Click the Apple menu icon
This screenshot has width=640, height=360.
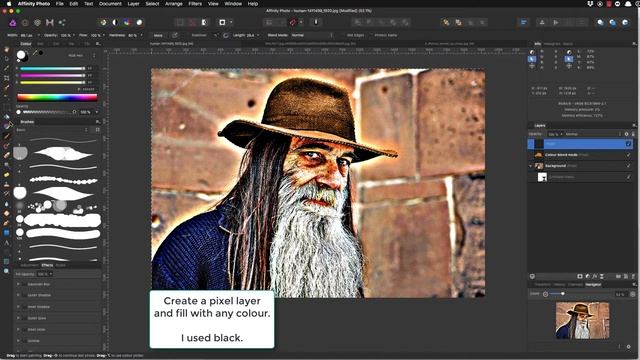pos(9,4)
